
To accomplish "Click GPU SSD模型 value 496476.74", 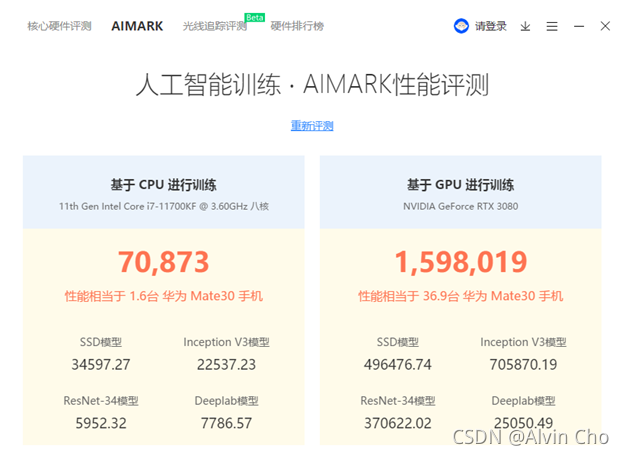I will point(398,365).
